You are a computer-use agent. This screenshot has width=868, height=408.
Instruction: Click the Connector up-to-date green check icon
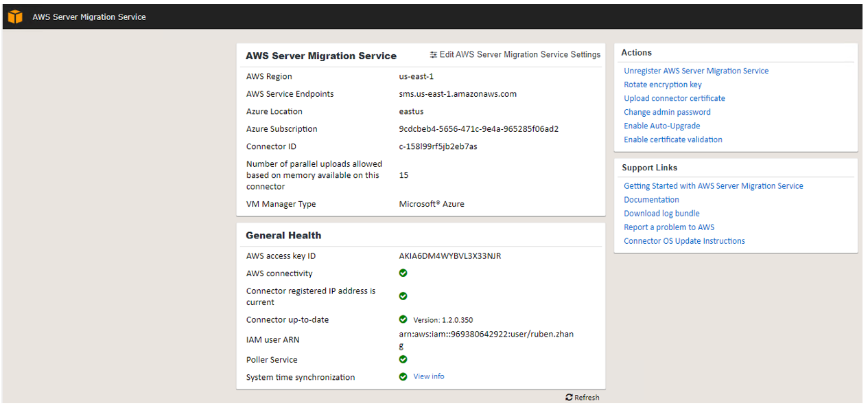pos(403,319)
